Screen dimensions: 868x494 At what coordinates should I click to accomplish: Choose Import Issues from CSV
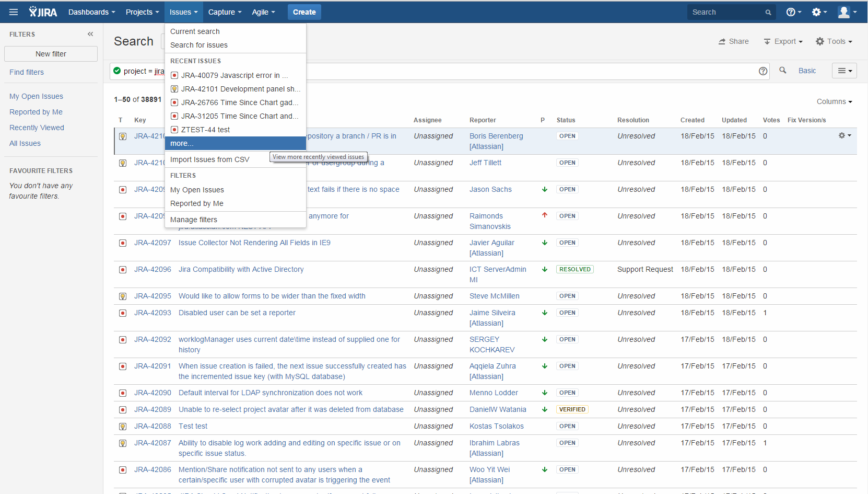(x=236, y=159)
